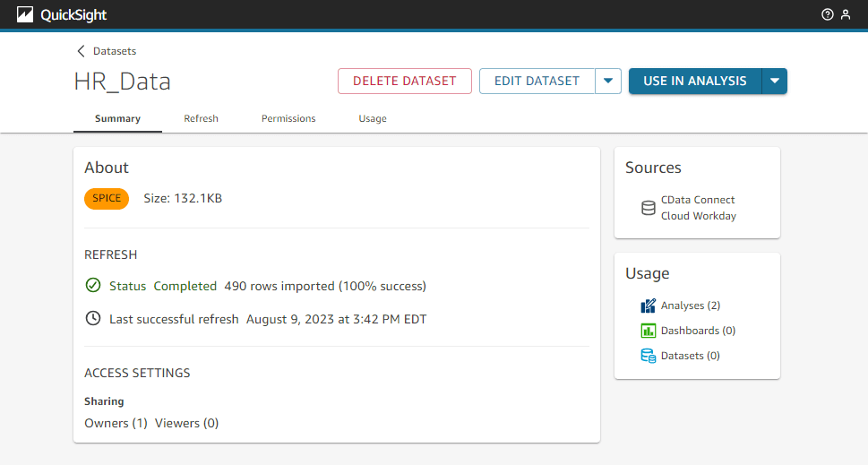This screenshot has width=868, height=465.
Task: Click the green Dashboards icon
Action: click(649, 331)
